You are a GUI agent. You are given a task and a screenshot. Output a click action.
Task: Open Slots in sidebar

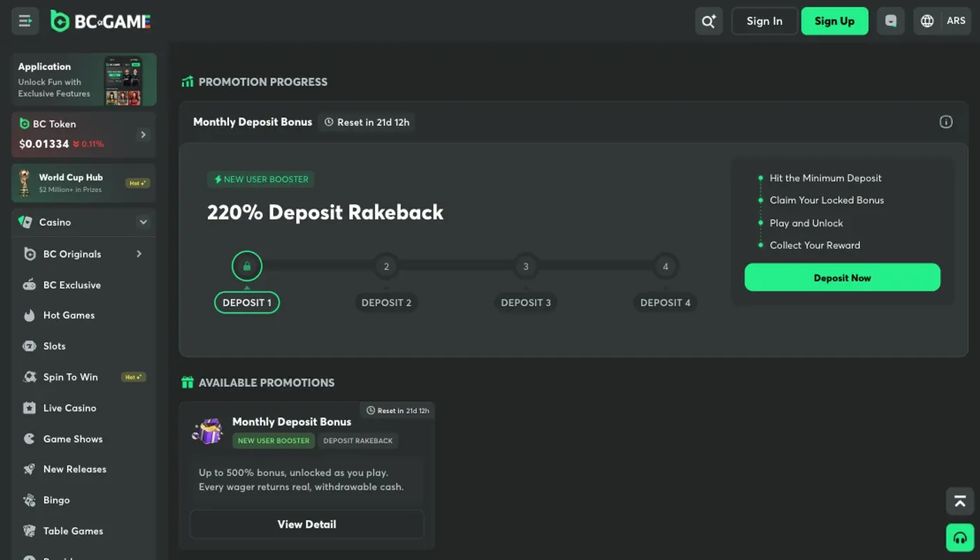click(84, 346)
